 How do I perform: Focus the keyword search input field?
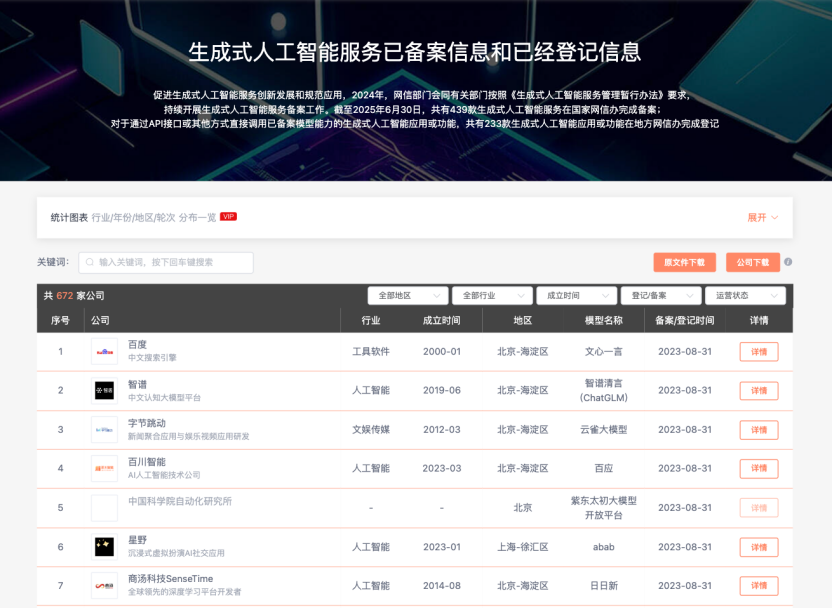[166, 263]
